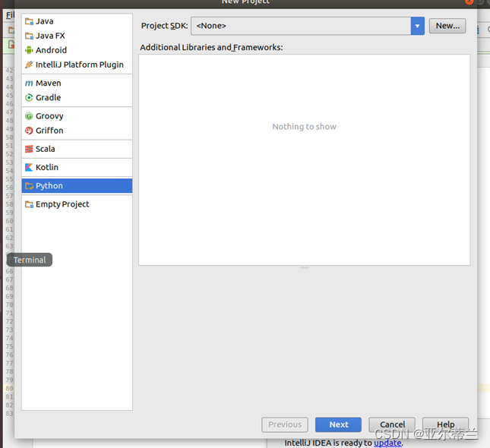This screenshot has height=448, width=490.
Task: Click the Griffon red icon
Action: pos(29,131)
